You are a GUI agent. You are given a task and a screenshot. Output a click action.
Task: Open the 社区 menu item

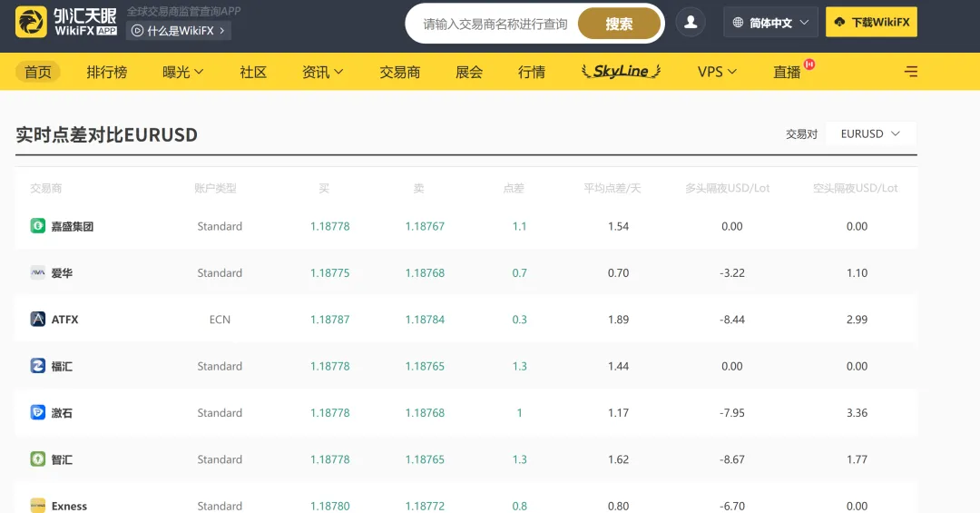253,72
